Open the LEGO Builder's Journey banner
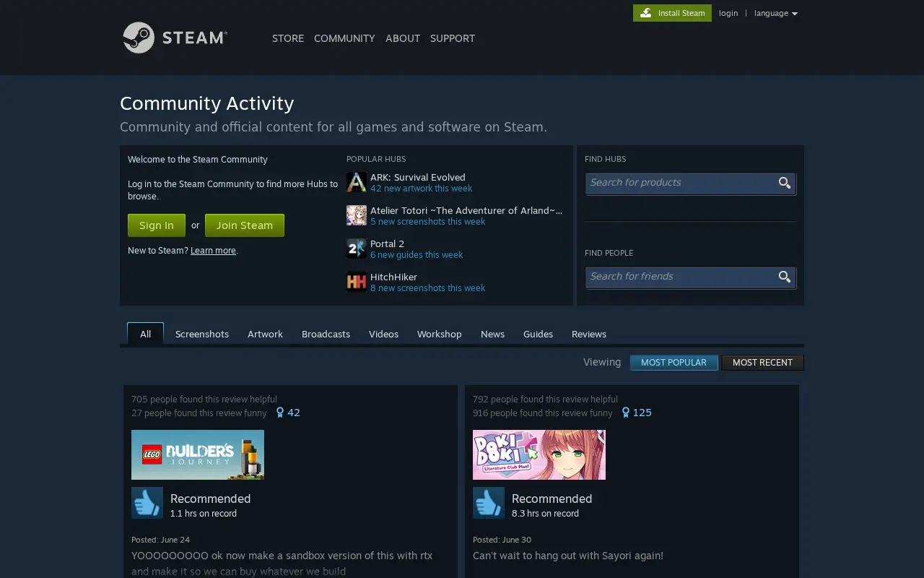Viewport: 924px width, 578px height. (198, 454)
